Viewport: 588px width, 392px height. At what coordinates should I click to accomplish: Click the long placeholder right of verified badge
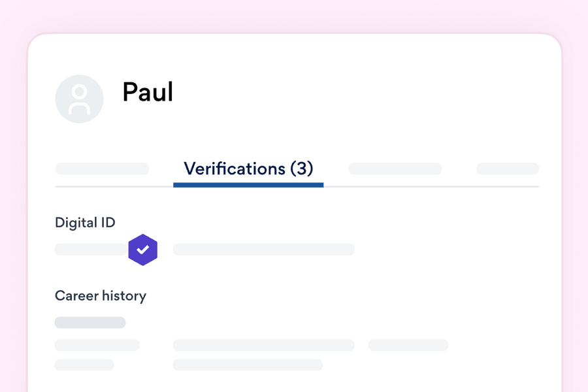[263, 250]
